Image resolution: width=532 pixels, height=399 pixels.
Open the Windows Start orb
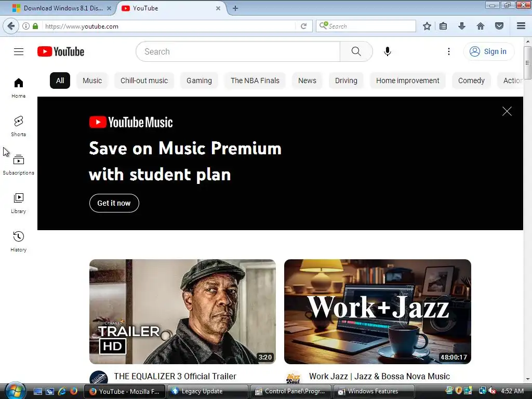(x=15, y=391)
